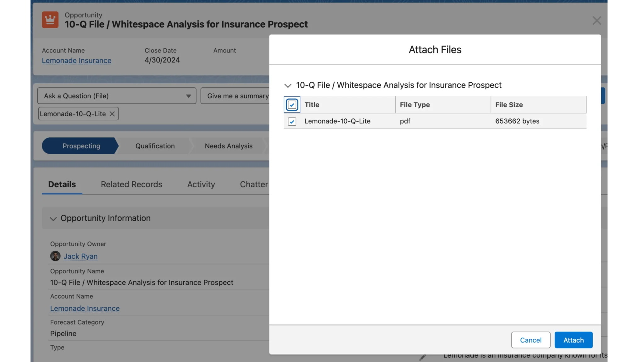The image size is (644, 362).
Task: Close the Attach Files dialog with the X
Action: 597,20
